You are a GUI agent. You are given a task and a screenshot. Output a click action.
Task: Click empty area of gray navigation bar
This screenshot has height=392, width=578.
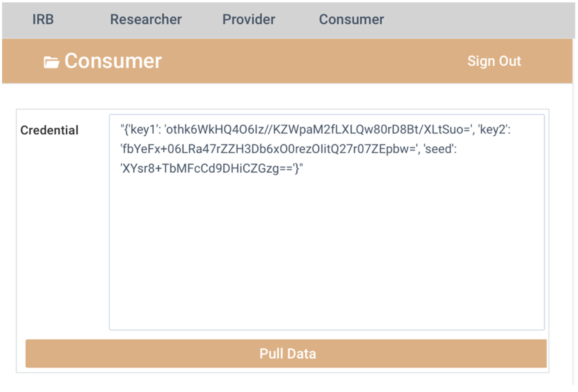473,20
